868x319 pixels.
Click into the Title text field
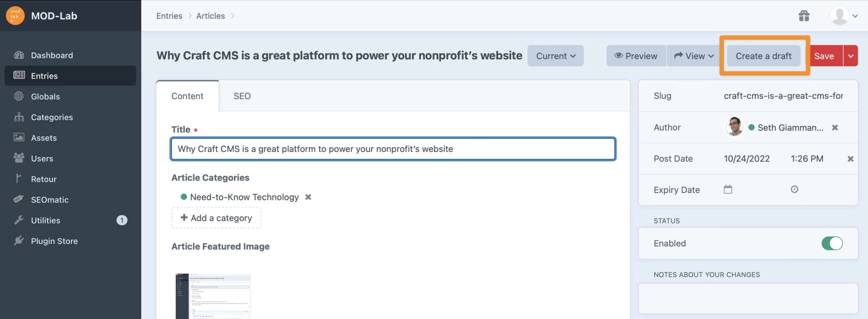(x=393, y=149)
